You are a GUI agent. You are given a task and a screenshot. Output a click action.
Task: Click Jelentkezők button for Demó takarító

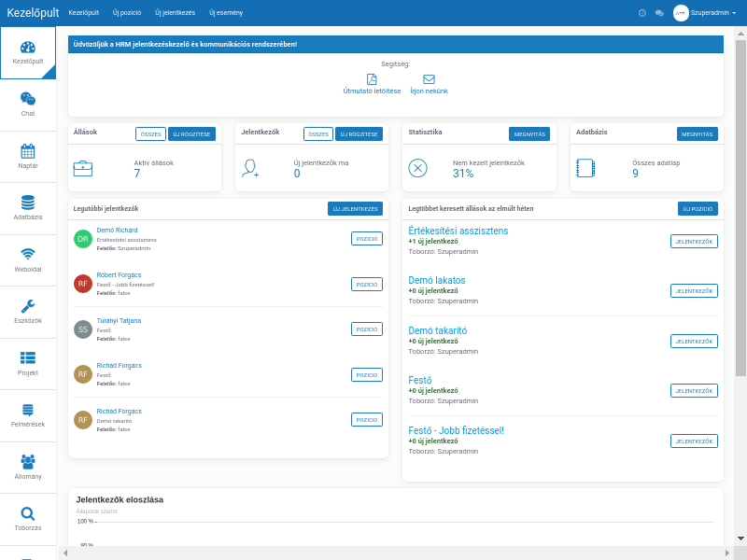point(694,342)
